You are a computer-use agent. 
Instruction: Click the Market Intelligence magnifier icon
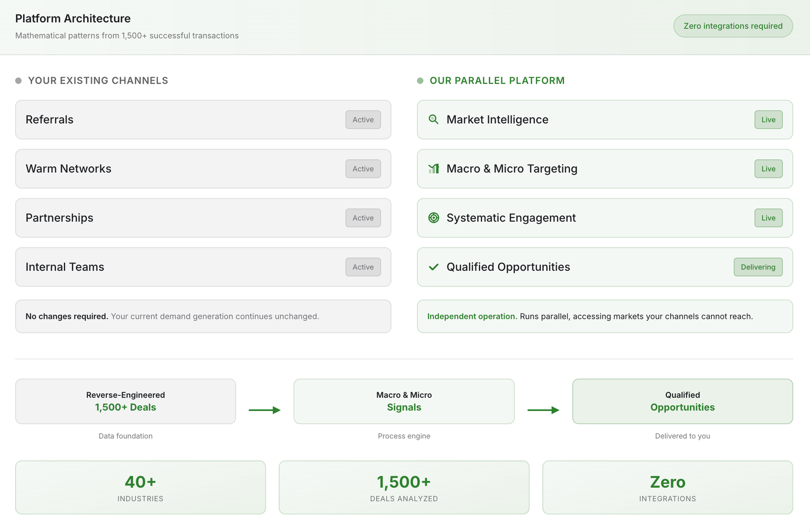click(433, 119)
